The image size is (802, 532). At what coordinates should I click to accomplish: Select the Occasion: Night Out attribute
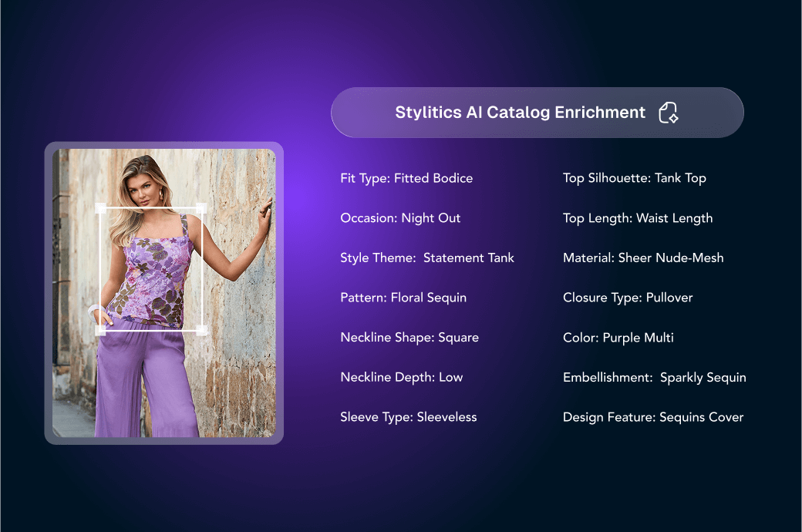[400, 218]
